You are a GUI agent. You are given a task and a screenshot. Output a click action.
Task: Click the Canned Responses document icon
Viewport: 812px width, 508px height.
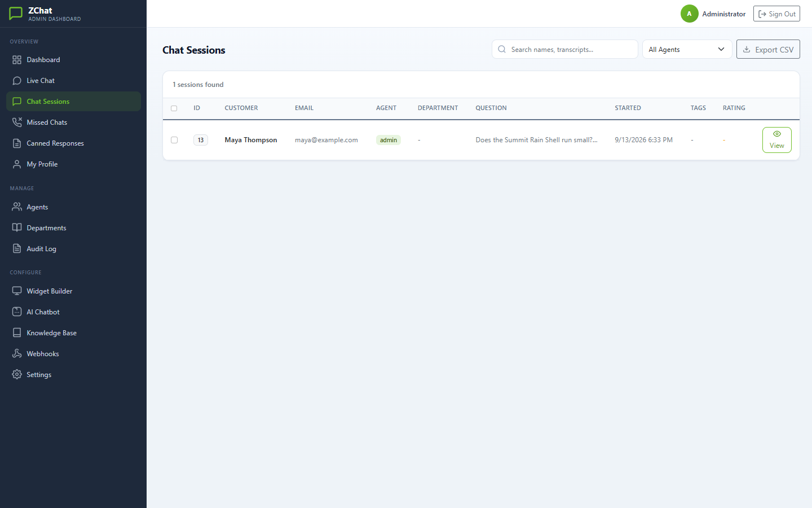pos(17,143)
